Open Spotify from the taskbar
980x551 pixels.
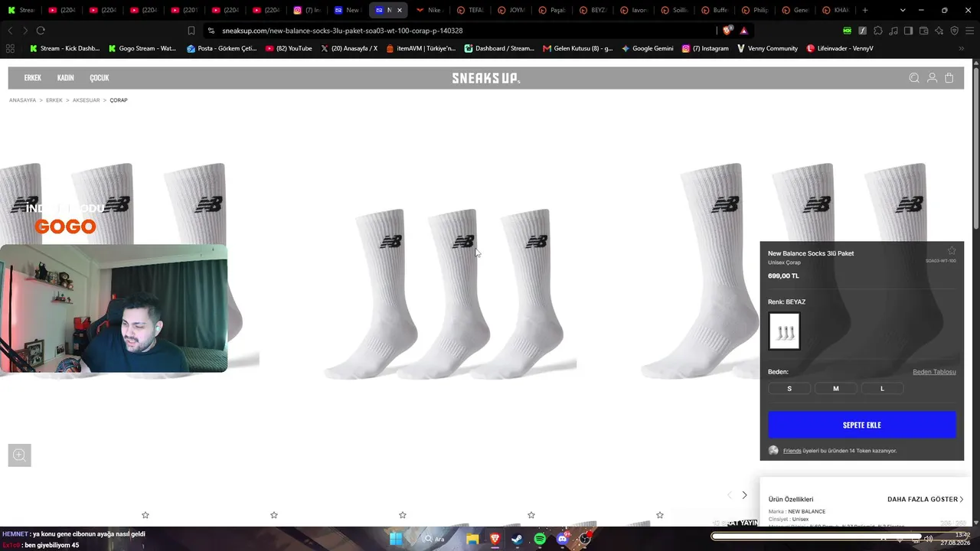[x=540, y=539]
